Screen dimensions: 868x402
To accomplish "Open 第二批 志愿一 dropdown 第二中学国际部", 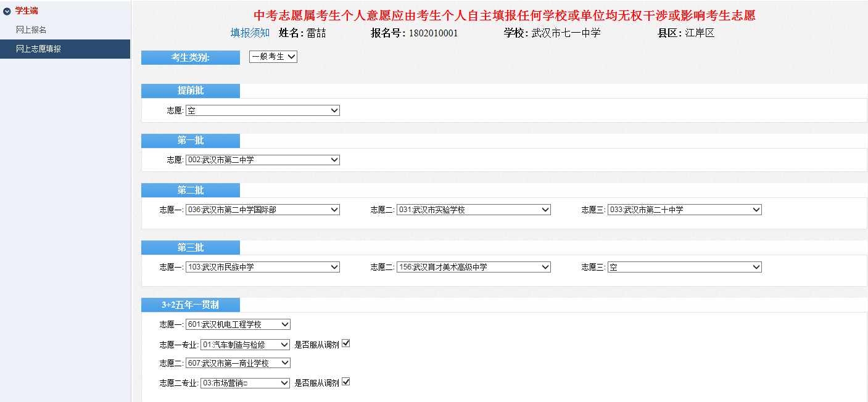I will pyautogui.click(x=262, y=210).
